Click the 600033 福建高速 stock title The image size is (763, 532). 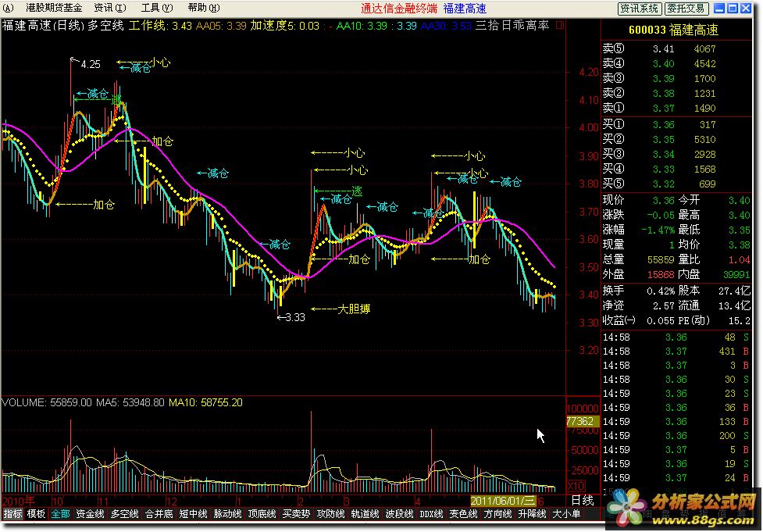(x=673, y=30)
